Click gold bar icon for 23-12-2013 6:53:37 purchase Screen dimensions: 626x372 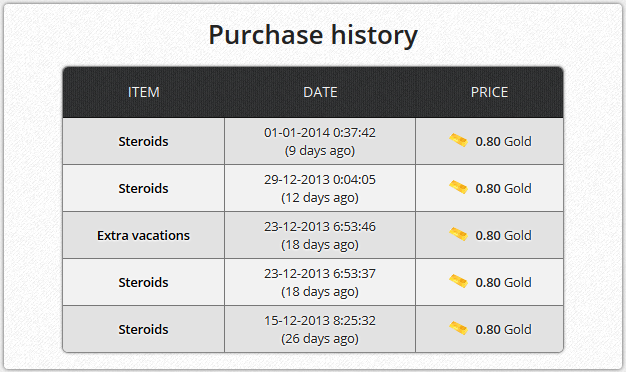pyautogui.click(x=458, y=282)
